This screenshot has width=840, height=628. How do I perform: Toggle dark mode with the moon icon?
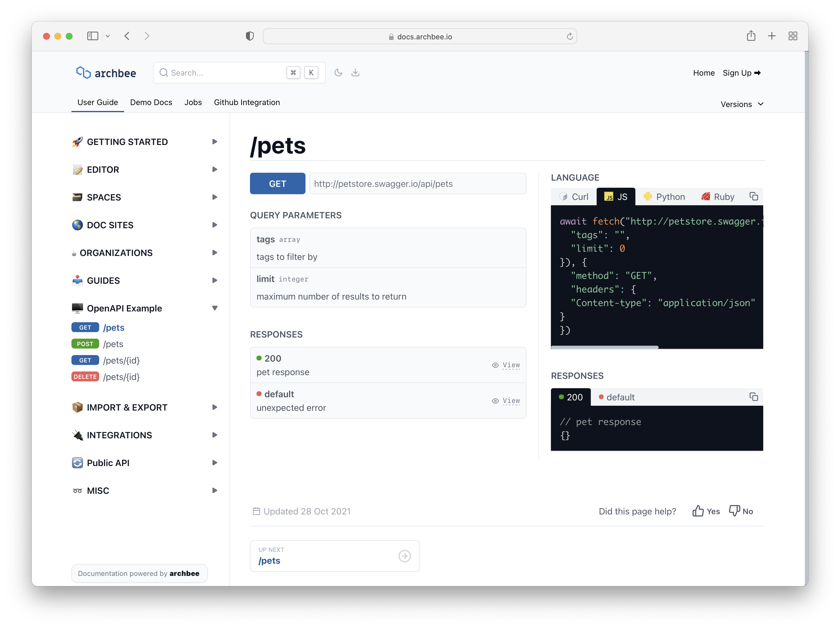(338, 72)
